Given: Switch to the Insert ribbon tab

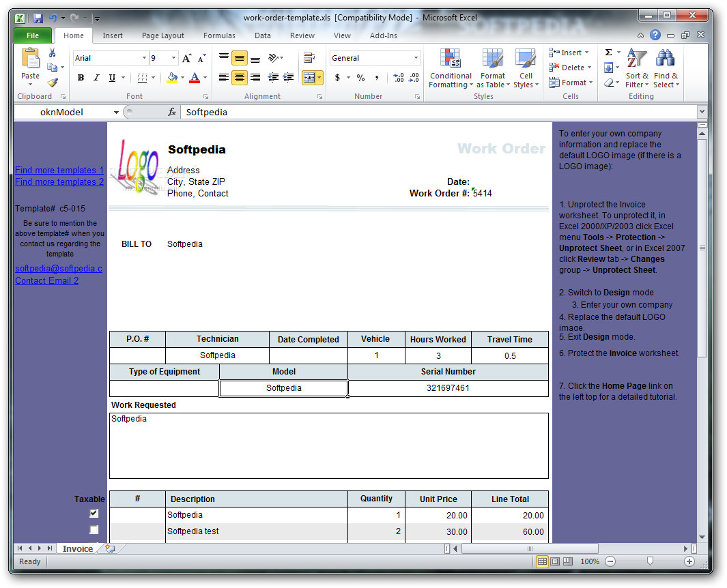Looking at the screenshot, I should [113, 35].
